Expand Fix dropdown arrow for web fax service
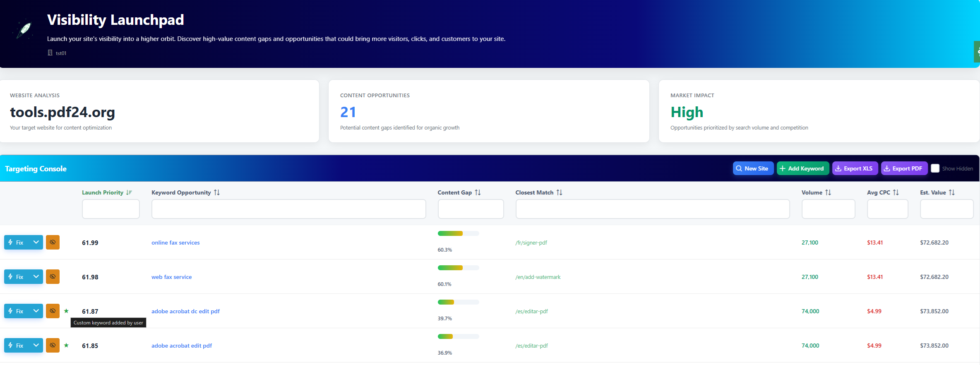This screenshot has height=365, width=980. pyautogui.click(x=36, y=276)
